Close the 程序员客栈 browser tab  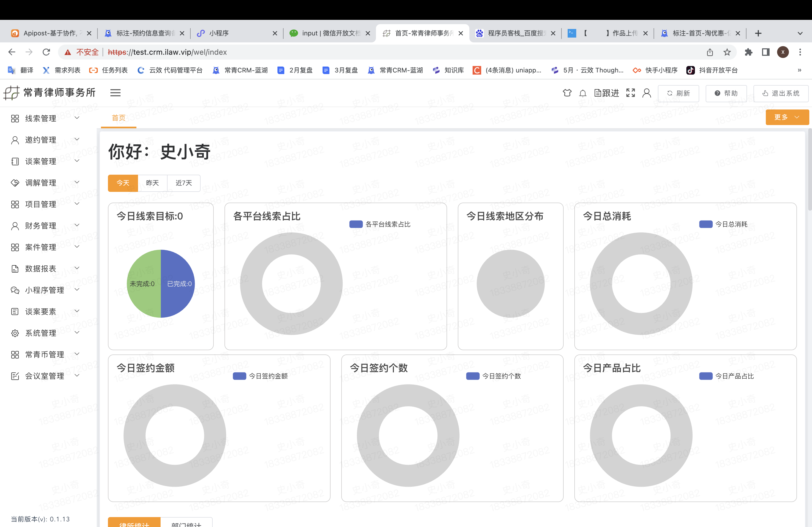(553, 33)
